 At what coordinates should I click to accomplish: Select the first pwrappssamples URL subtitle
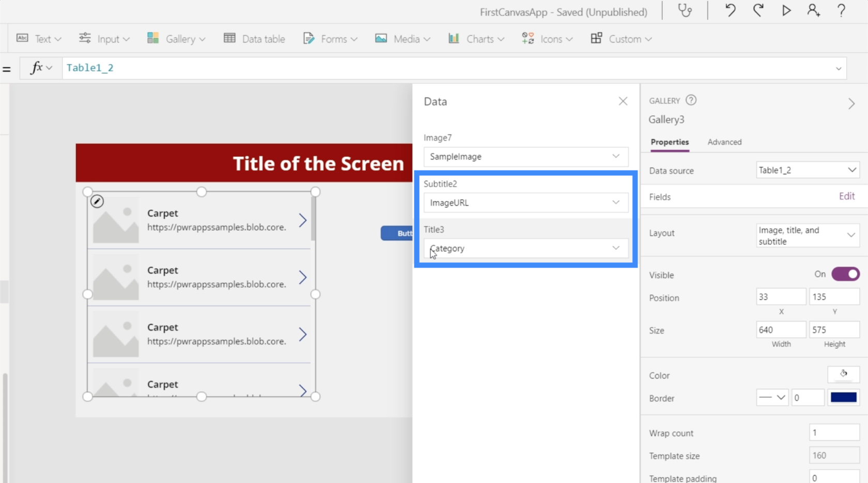click(x=216, y=227)
